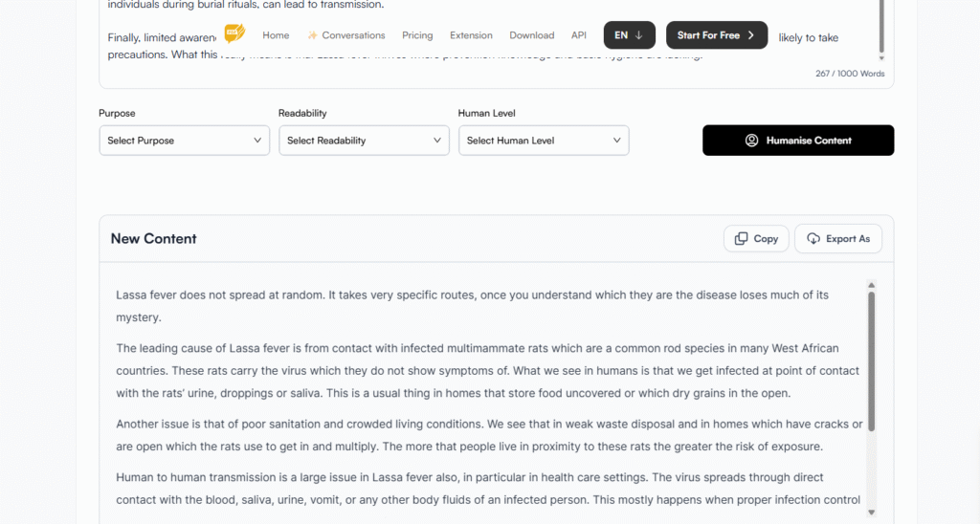Open the Select Human Level dropdown
Viewport: 980px width, 524px height.
point(544,141)
